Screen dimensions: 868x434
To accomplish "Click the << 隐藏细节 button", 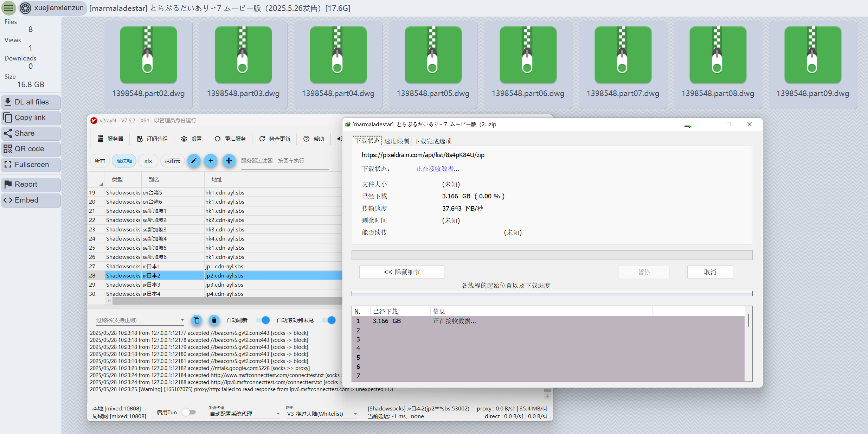I will [401, 272].
